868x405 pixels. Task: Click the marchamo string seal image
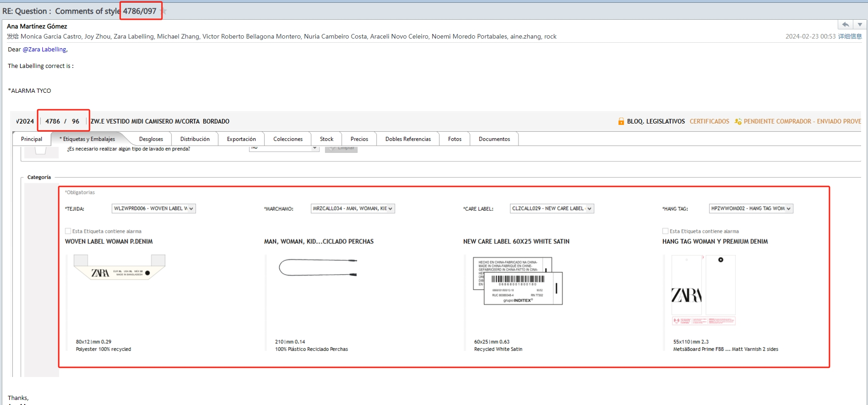point(318,267)
